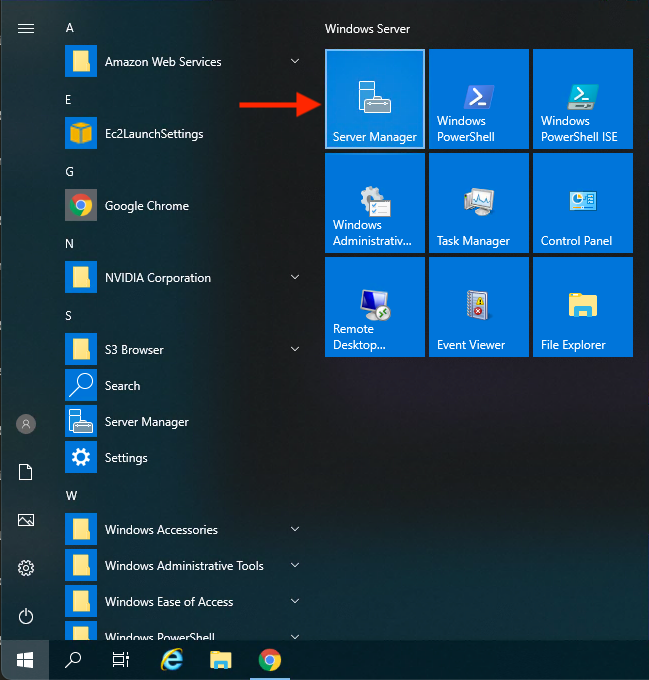Launch the Task Manager tile

(x=479, y=203)
